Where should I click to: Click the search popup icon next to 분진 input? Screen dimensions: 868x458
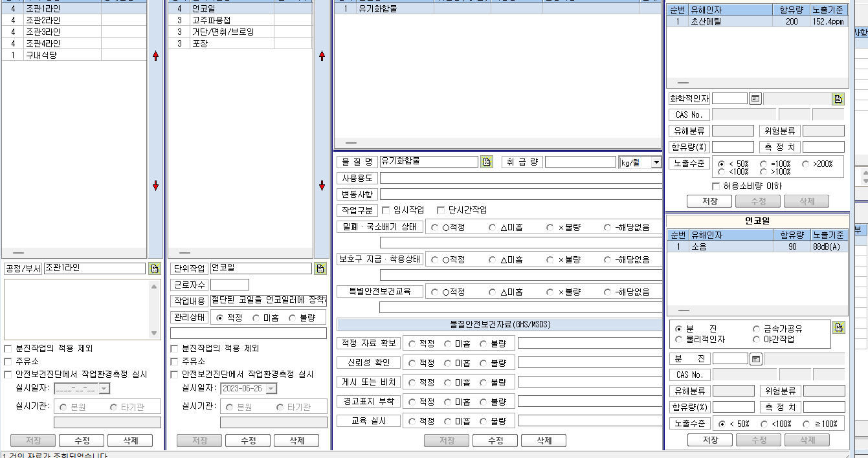point(756,359)
